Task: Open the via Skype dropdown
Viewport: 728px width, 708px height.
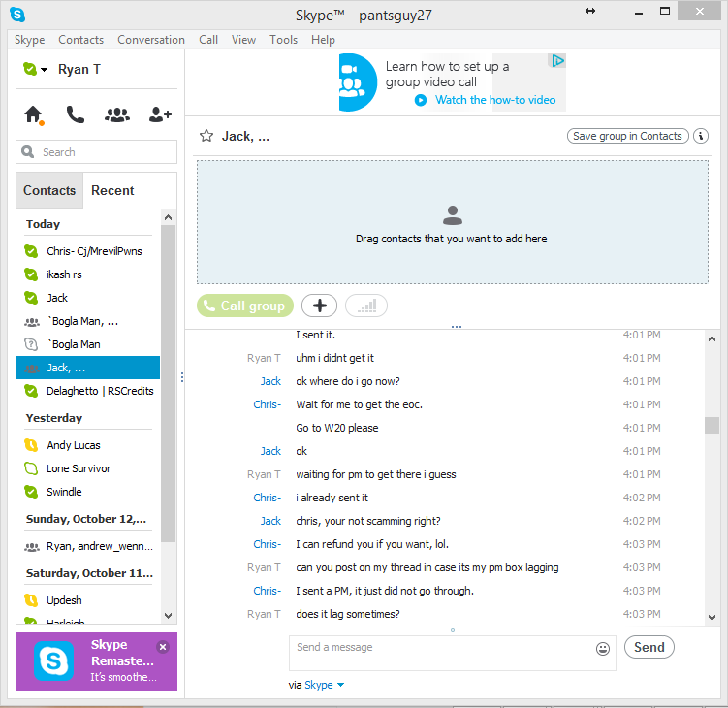Action: coord(324,685)
